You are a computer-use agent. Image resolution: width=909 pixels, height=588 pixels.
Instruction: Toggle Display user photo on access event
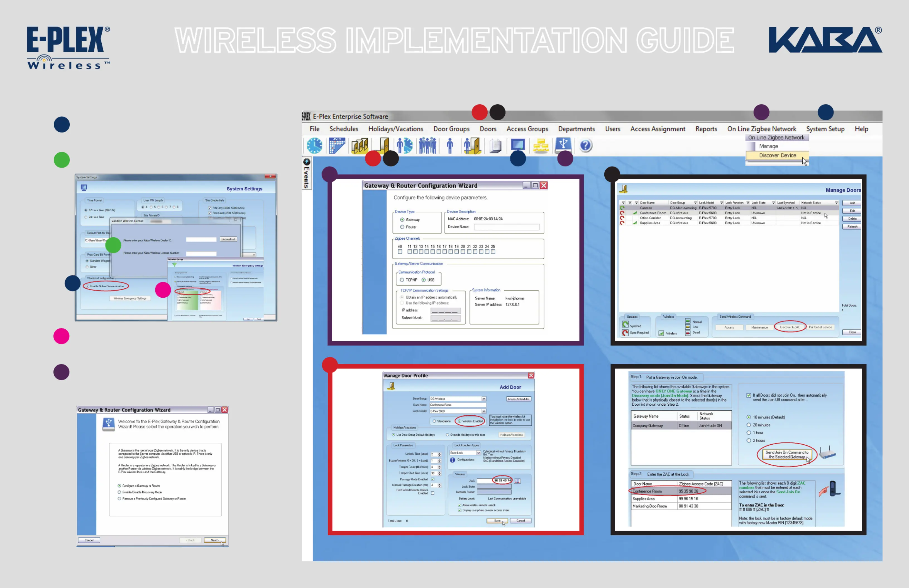tap(460, 510)
